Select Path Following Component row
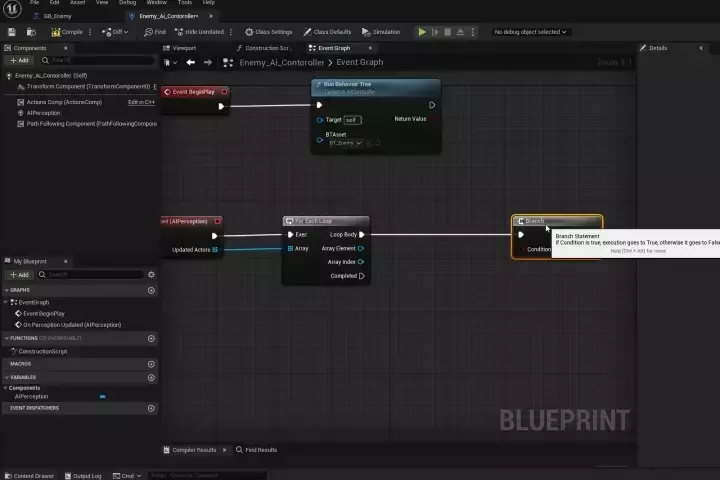The height and width of the screenshot is (480, 720). (87, 124)
